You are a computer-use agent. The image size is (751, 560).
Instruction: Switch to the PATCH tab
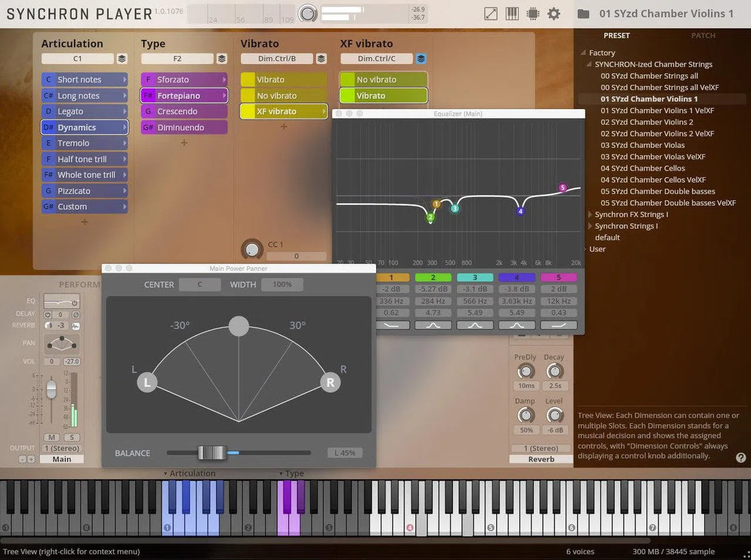pyautogui.click(x=703, y=36)
